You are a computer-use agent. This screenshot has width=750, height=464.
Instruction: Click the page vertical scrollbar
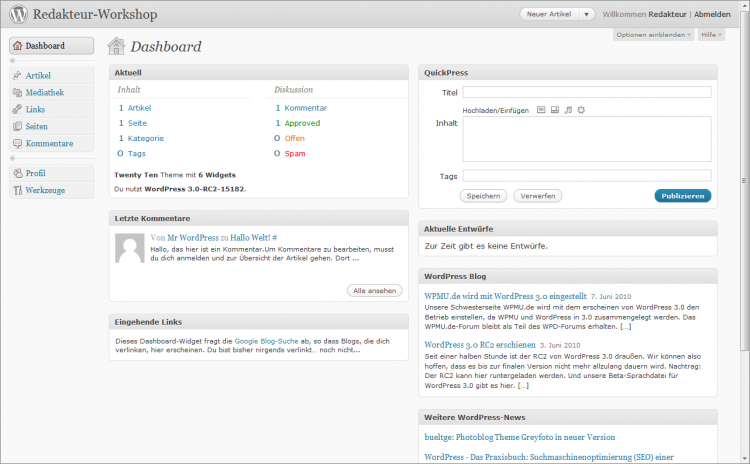pos(744,182)
